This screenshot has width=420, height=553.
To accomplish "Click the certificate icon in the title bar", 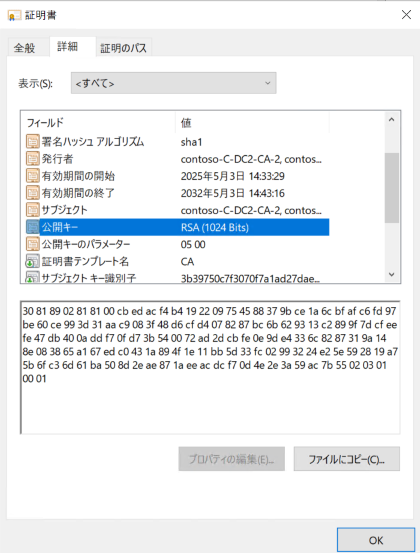I will point(14,16).
